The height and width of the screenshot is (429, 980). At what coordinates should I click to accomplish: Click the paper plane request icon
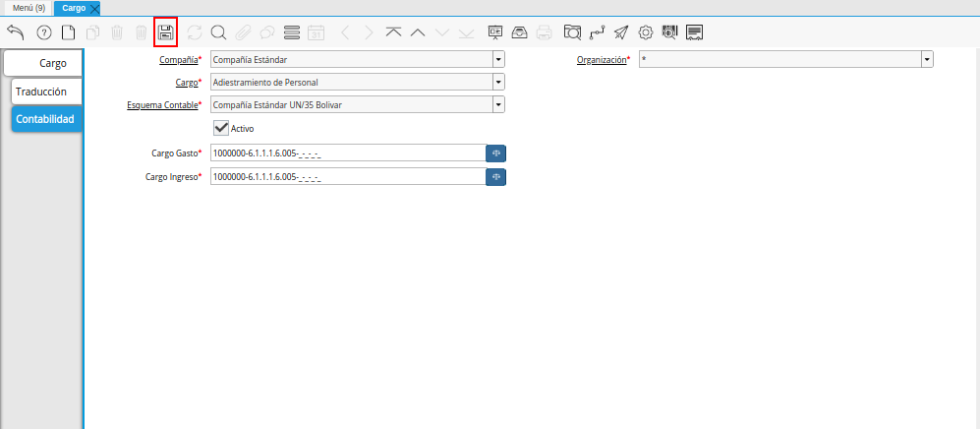pos(620,32)
